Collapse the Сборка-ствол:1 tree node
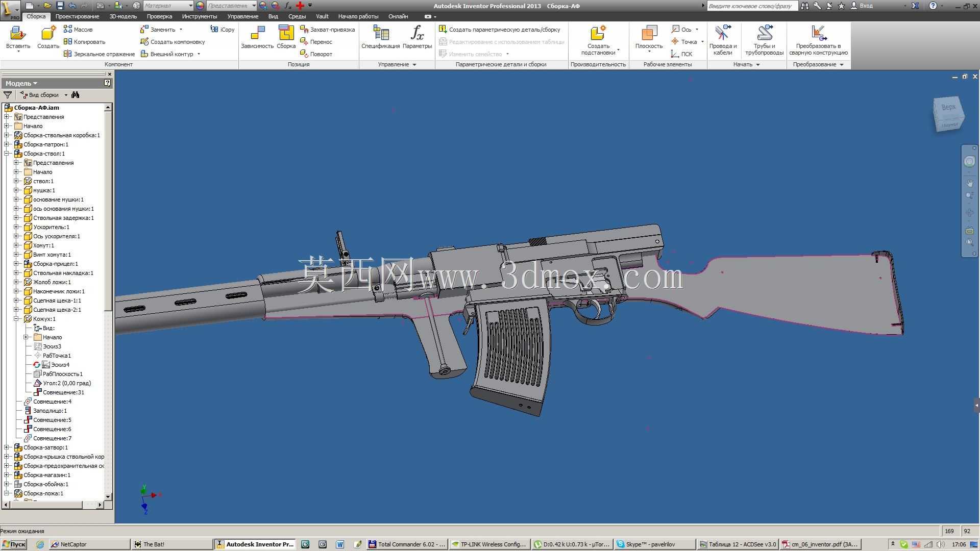Image resolution: width=980 pixels, height=551 pixels. pos(7,154)
